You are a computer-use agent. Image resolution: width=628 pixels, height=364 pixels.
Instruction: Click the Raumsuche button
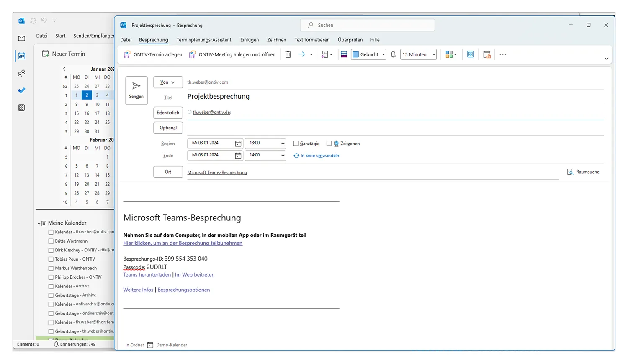583,172
